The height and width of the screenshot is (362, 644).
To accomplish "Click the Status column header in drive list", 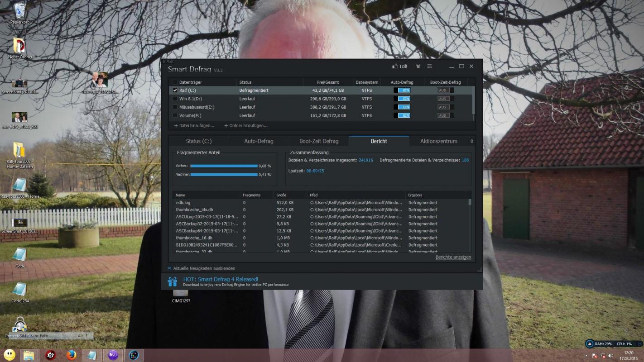I will tap(270, 82).
